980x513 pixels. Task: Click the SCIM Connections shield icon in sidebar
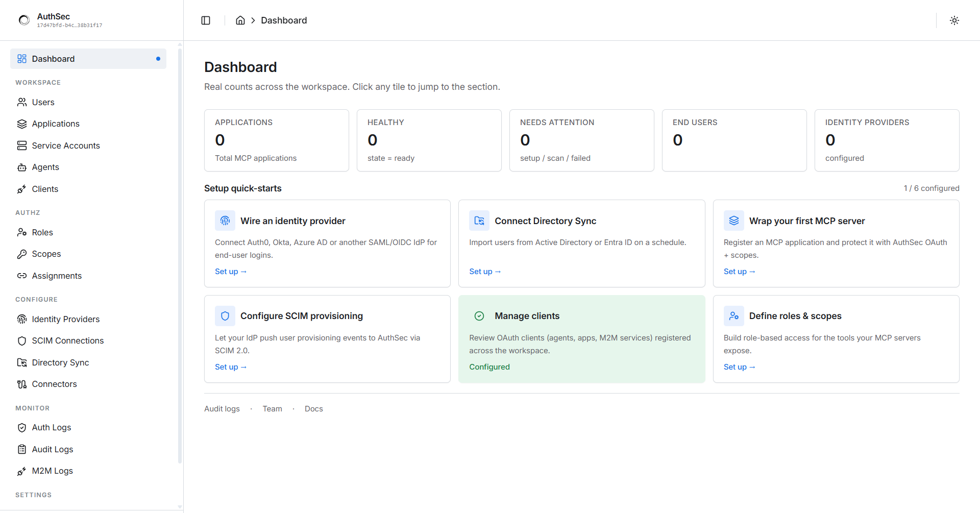tap(22, 341)
